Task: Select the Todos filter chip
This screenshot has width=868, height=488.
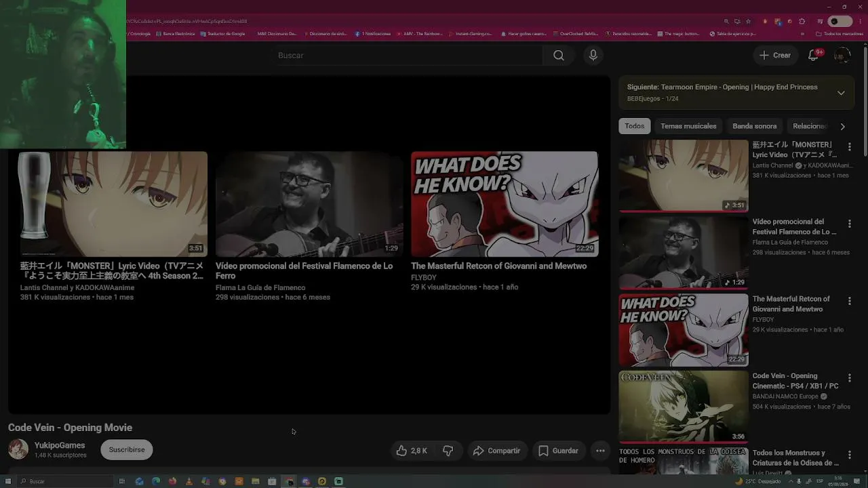Action: point(635,126)
